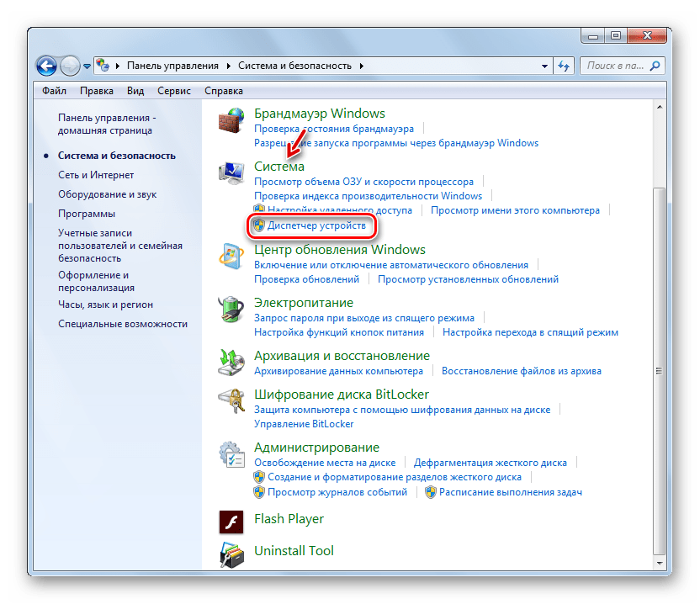Click the Электропитание battery icon
This screenshot has width=700, height=604.
coord(231,309)
